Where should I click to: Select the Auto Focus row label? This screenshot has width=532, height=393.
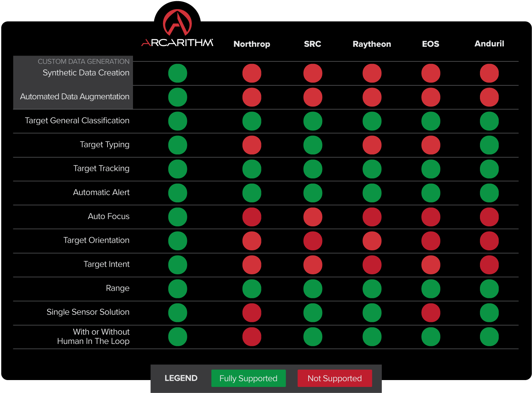(109, 216)
